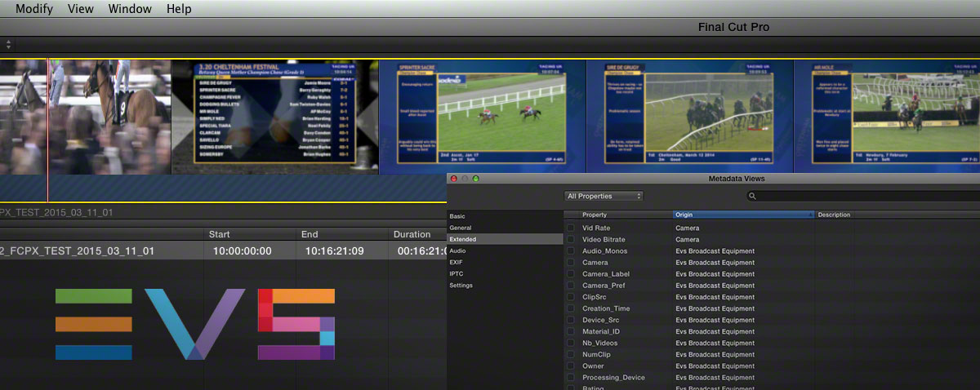This screenshot has width=980, height=390.
Task: Select the 2_FCPX_TEST_2015_03_11_01 clip row
Action: pyautogui.click(x=223, y=251)
